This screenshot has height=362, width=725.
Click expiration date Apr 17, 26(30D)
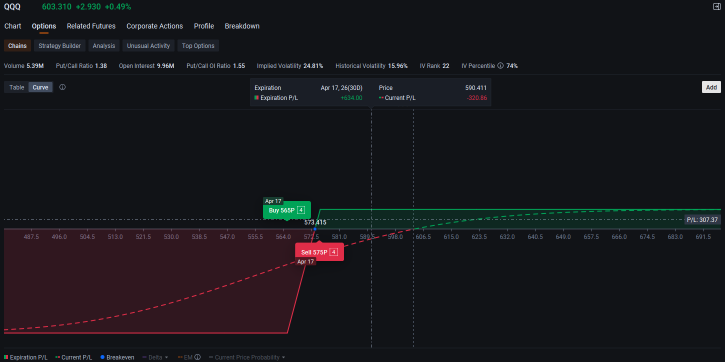coord(341,87)
